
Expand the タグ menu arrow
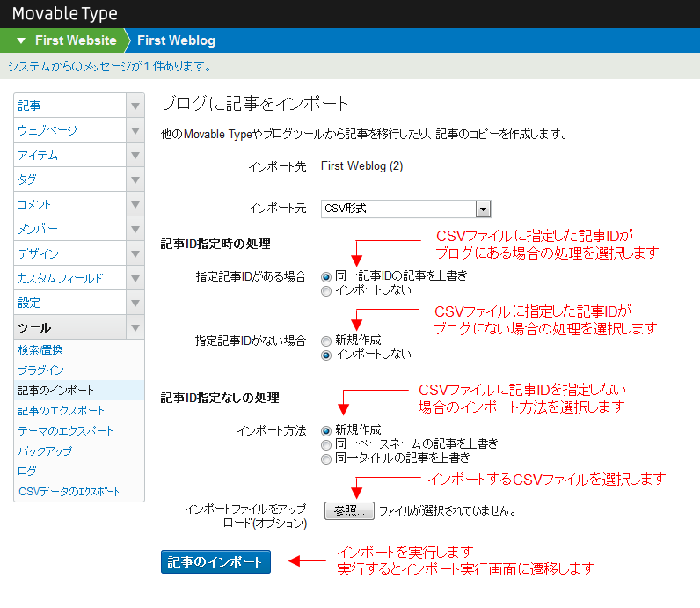tap(135, 179)
